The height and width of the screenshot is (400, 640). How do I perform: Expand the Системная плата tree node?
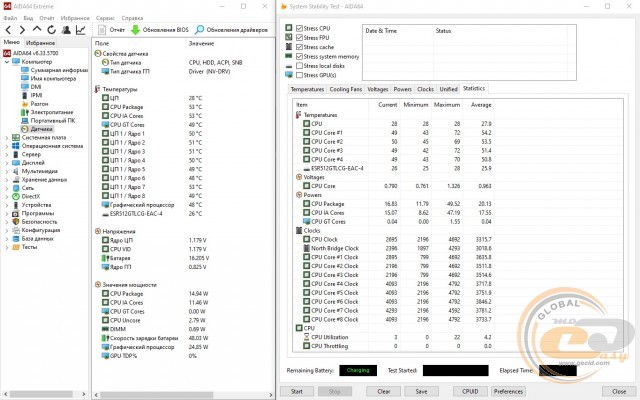pyautogui.click(x=7, y=138)
